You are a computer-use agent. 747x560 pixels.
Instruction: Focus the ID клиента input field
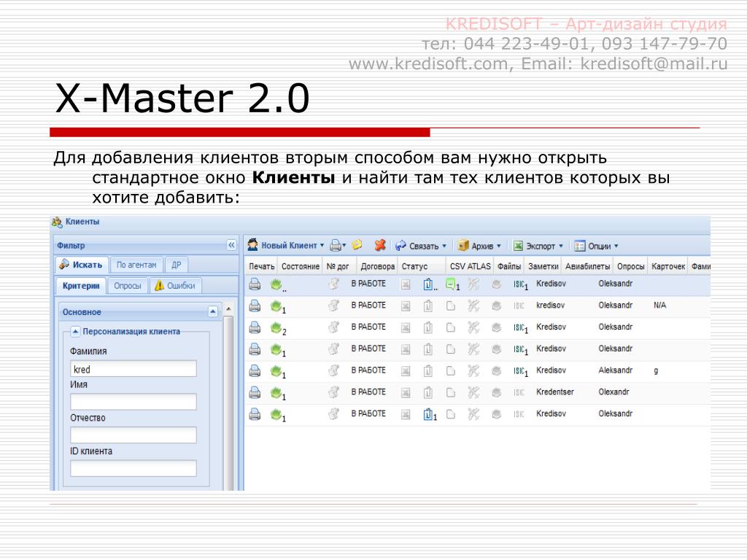pyautogui.click(x=133, y=469)
